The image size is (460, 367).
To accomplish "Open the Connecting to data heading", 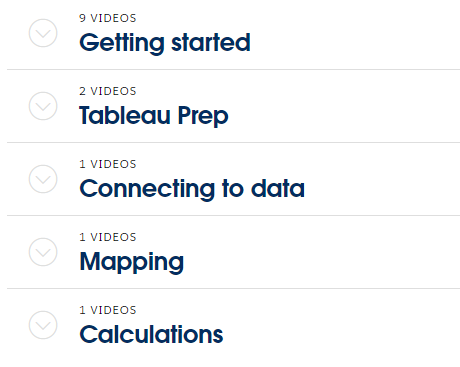I will pos(192,189).
